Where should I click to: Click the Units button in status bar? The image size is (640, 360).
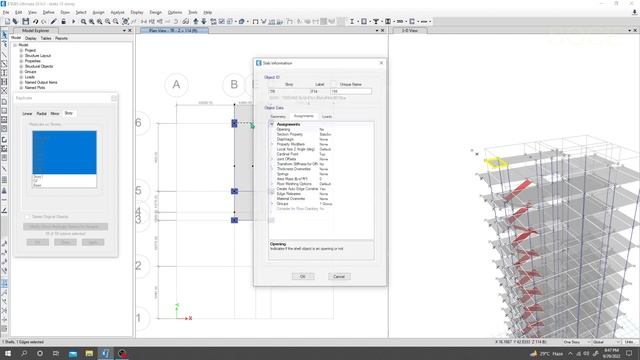[629, 342]
